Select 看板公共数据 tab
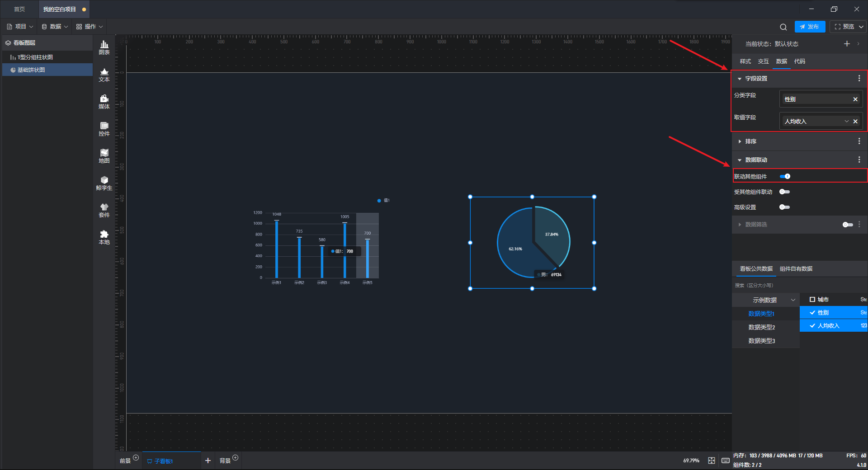The image size is (868, 470). [756, 268]
